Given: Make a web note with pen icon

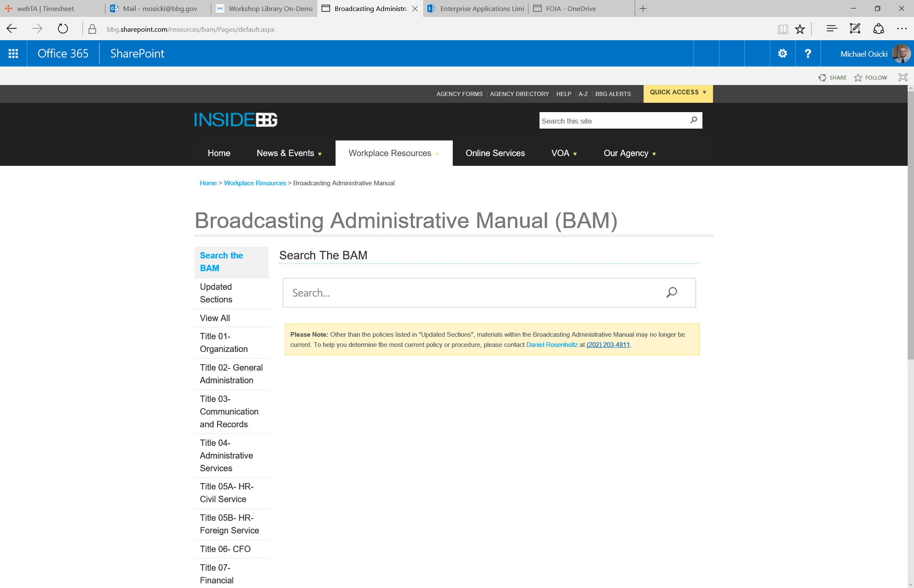Looking at the screenshot, I should pos(855,29).
